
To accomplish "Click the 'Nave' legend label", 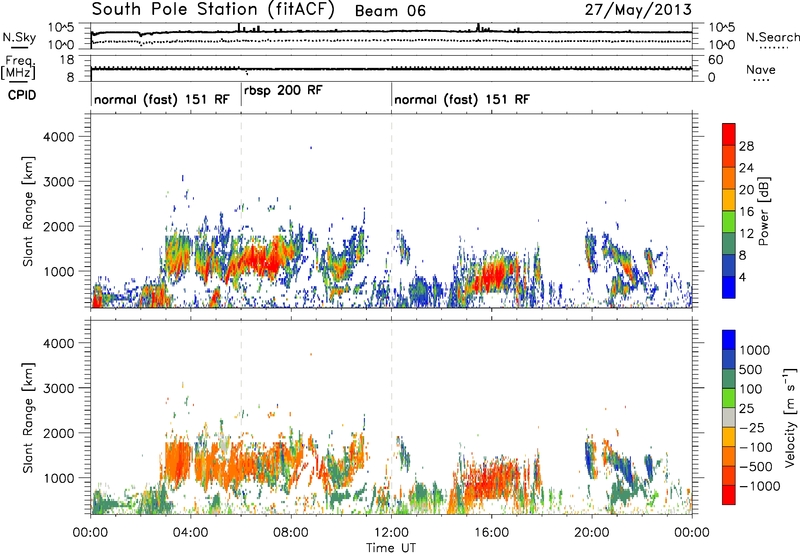I will pyautogui.click(x=761, y=69).
